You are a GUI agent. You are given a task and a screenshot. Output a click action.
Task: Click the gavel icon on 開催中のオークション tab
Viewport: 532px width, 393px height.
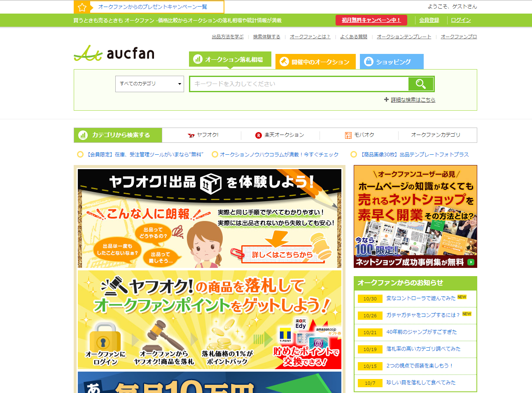coord(284,62)
